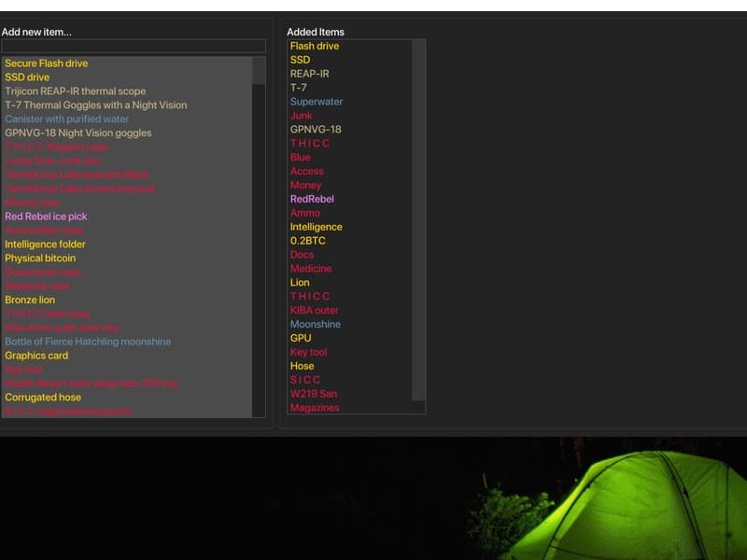Image resolution: width=747 pixels, height=560 pixels.
Task: Select 'GPNVG-18' in Added Items
Action: click(316, 130)
